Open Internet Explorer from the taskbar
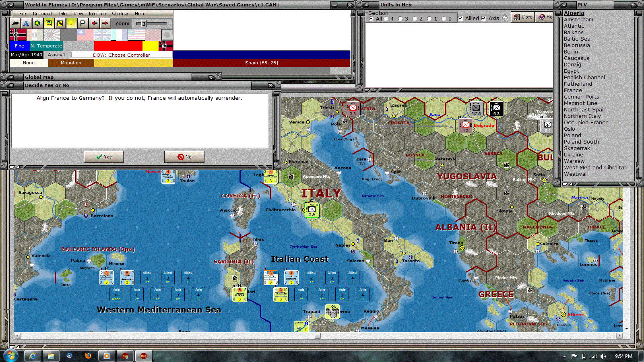 tap(33, 356)
